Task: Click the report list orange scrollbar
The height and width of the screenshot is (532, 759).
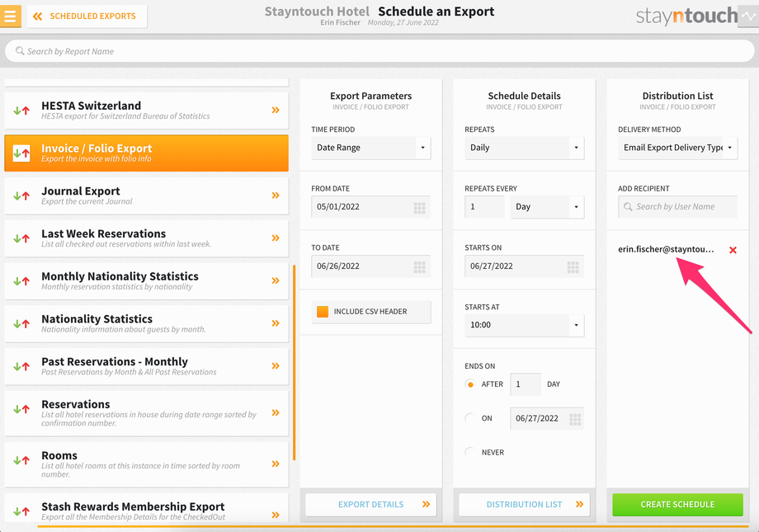Action: pyautogui.click(x=294, y=363)
